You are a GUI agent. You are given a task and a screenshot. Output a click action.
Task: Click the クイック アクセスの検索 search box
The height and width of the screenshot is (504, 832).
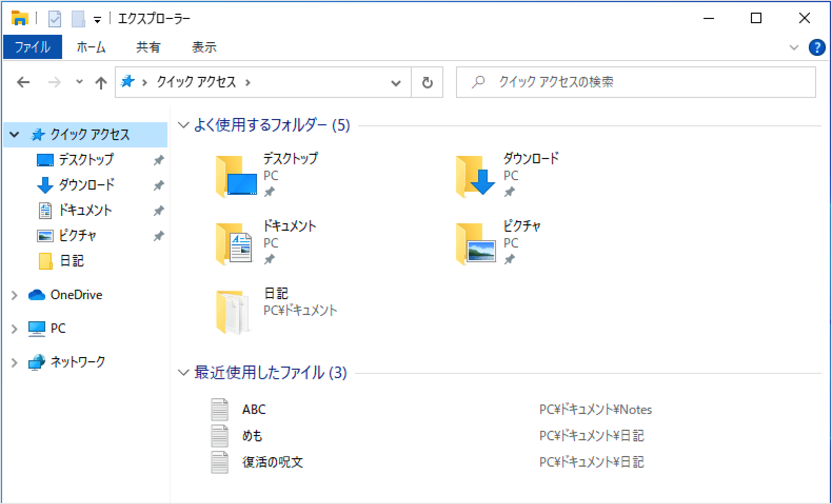[636, 82]
